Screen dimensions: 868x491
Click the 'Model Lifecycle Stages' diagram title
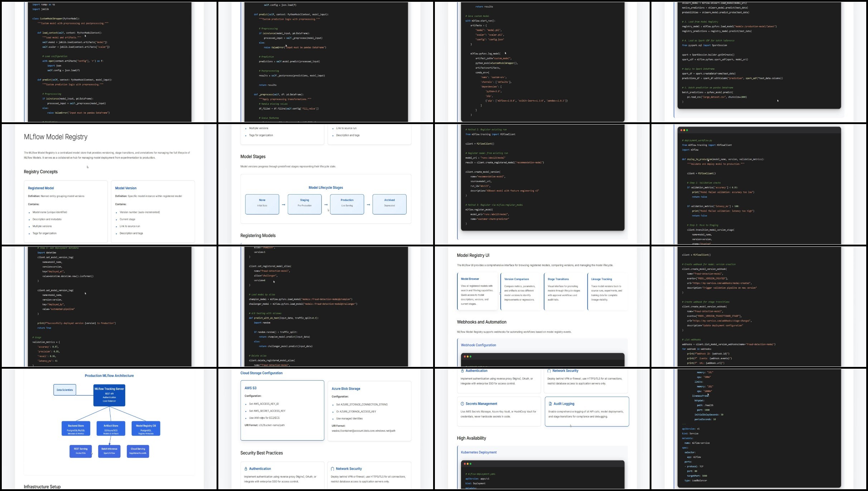326,188
